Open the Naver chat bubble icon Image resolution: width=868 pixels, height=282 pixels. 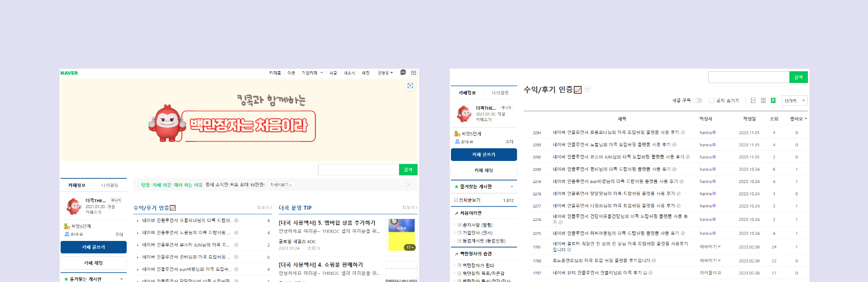point(403,72)
